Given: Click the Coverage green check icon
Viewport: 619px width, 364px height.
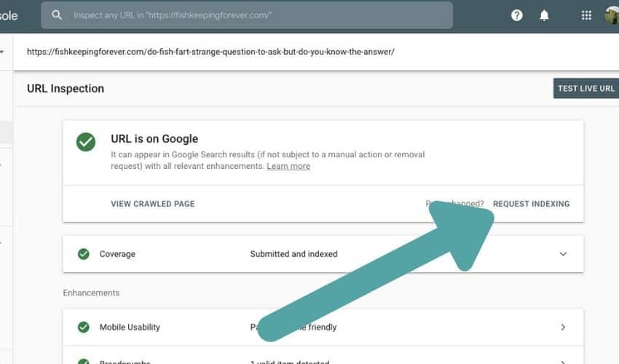Looking at the screenshot, I should (x=83, y=254).
